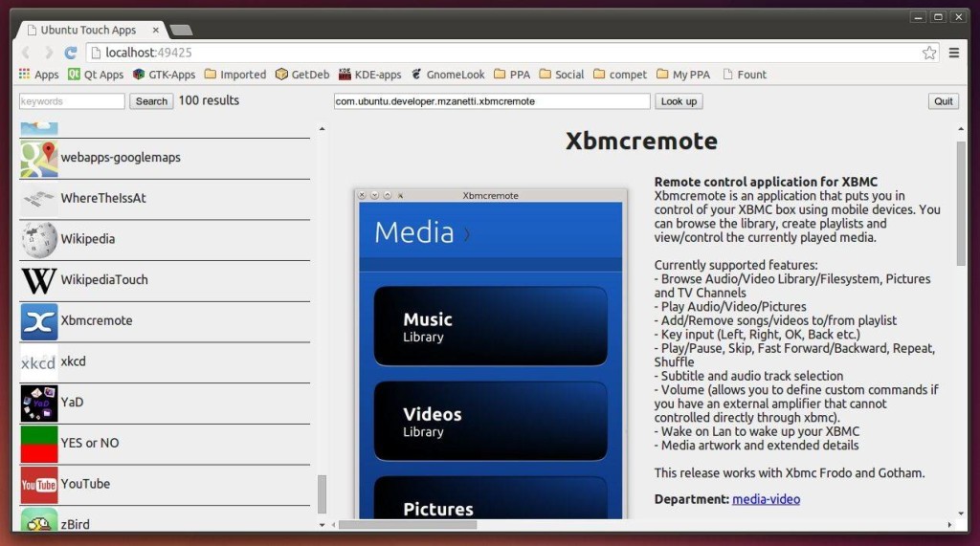Open the YouTube list entry text
The height and width of the screenshot is (546, 980).
pos(85,484)
